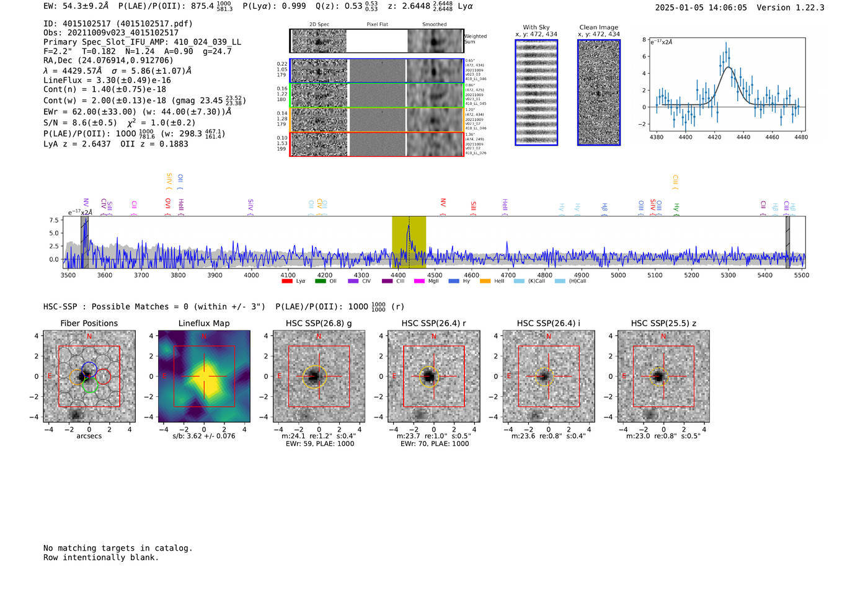Click the yellow highlighted emission region in spectrum
The image size is (868, 591).
[409, 242]
